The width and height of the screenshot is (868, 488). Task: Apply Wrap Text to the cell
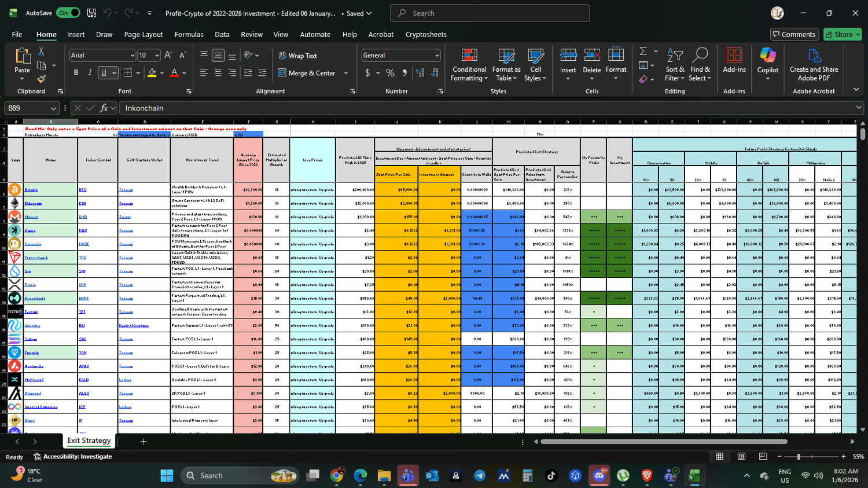[x=298, y=56]
